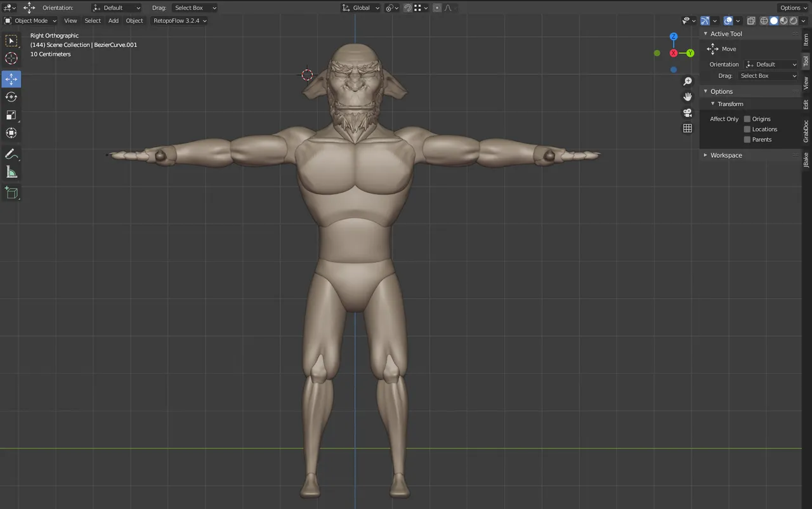Collapse the Options panel

705,91
